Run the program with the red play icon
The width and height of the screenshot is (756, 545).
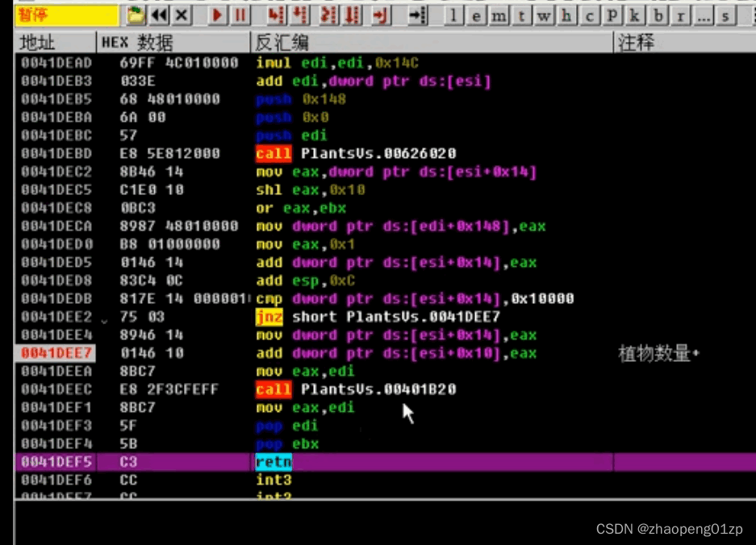pos(216,15)
